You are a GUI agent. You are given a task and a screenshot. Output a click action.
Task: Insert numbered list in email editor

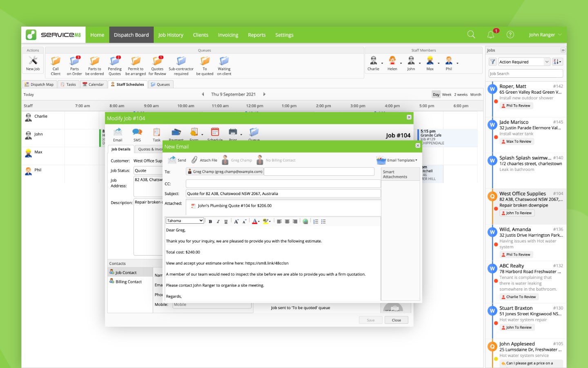pos(316,222)
